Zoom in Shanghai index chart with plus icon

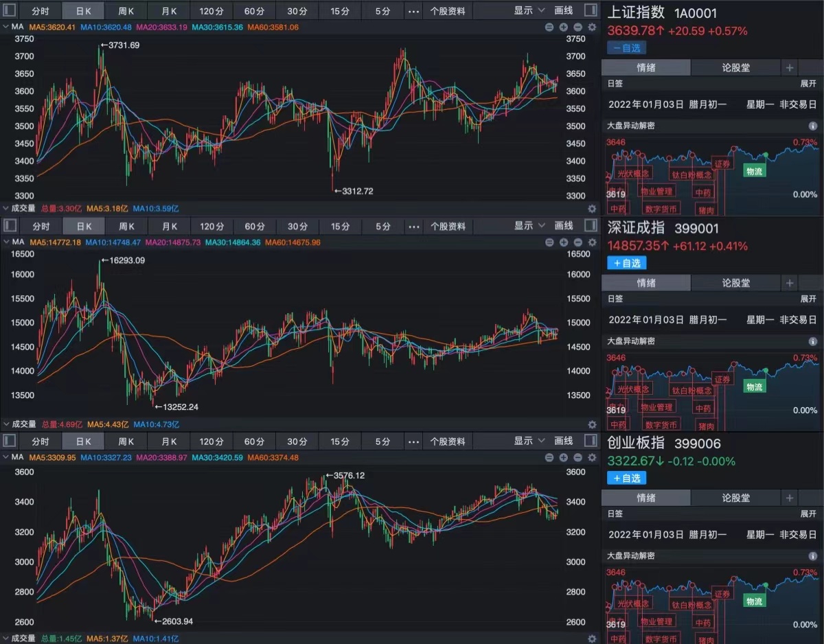point(563,27)
